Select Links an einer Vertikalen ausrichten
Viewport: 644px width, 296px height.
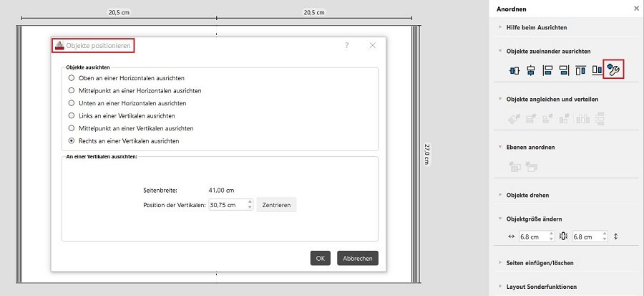click(x=72, y=116)
